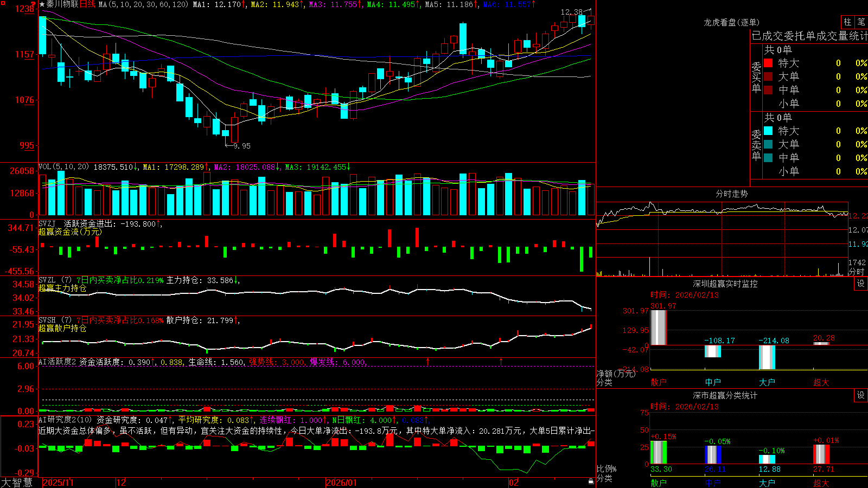Select the 分时走势 panel title

[x=731, y=194]
